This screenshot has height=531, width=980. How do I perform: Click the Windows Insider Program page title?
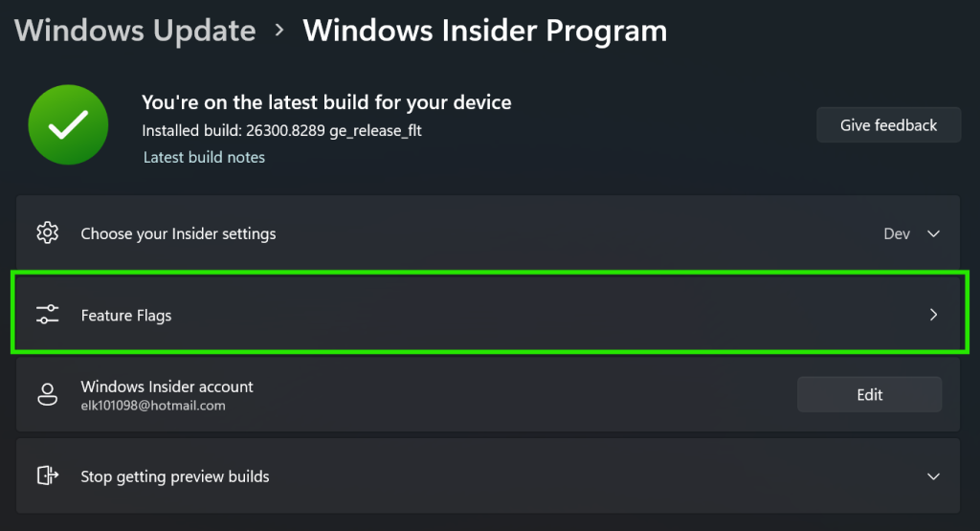[x=484, y=31]
